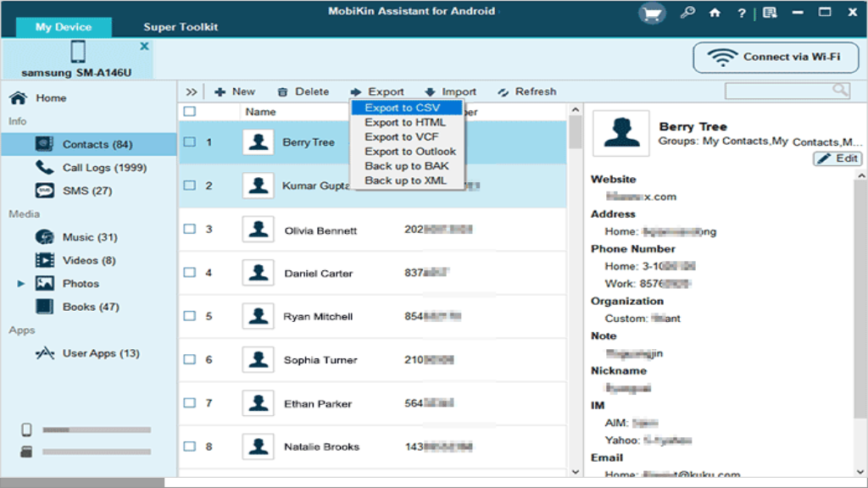Click the feedback icon in title bar
The width and height of the screenshot is (868, 488).
click(770, 13)
